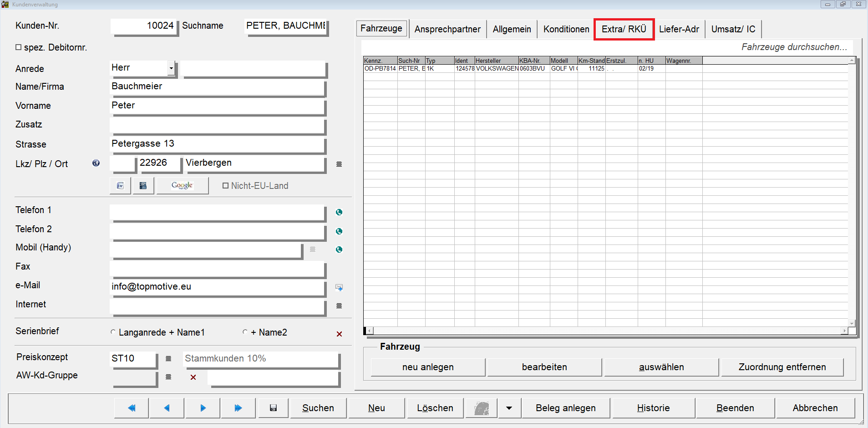This screenshot has width=868, height=428.
Task: Open the Liefer-Adr tab
Action: 679,29
